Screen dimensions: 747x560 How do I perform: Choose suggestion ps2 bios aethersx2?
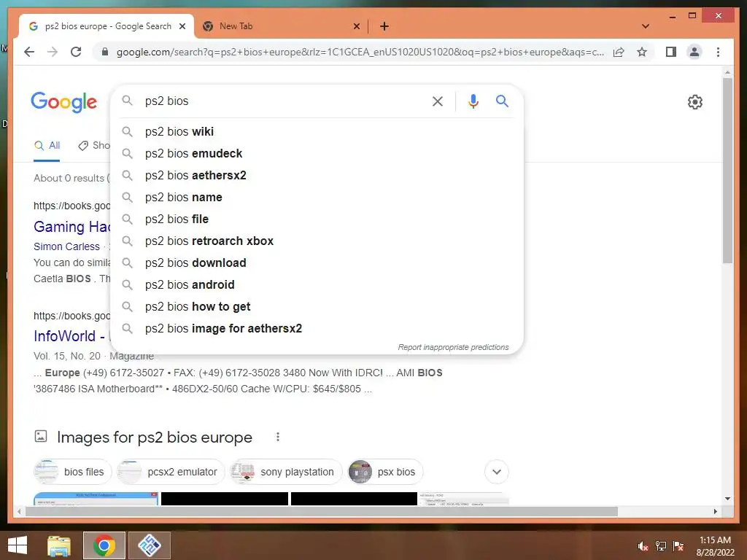point(317,175)
